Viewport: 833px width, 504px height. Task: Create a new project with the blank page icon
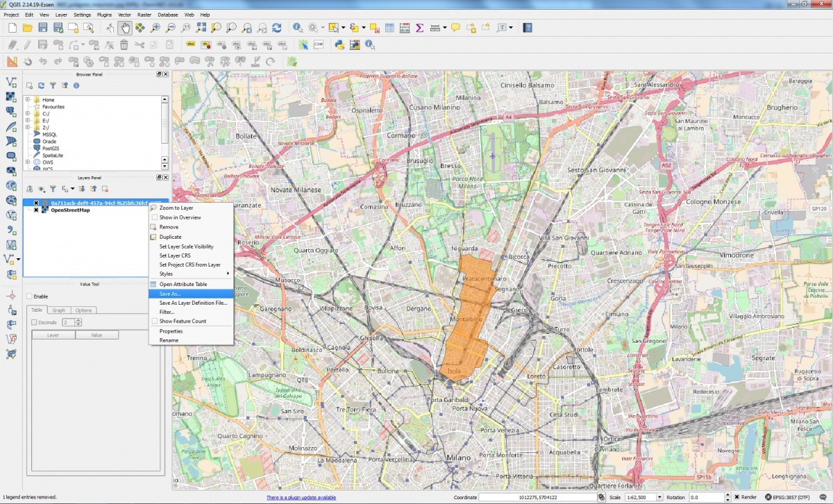[12, 28]
